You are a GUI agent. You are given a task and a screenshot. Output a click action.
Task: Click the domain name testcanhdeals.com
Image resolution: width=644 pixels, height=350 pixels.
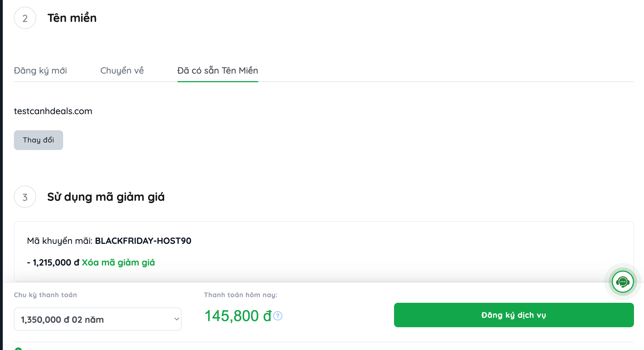pyautogui.click(x=53, y=111)
